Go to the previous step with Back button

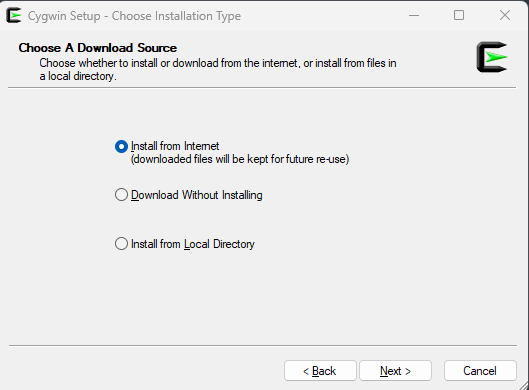[x=320, y=371]
